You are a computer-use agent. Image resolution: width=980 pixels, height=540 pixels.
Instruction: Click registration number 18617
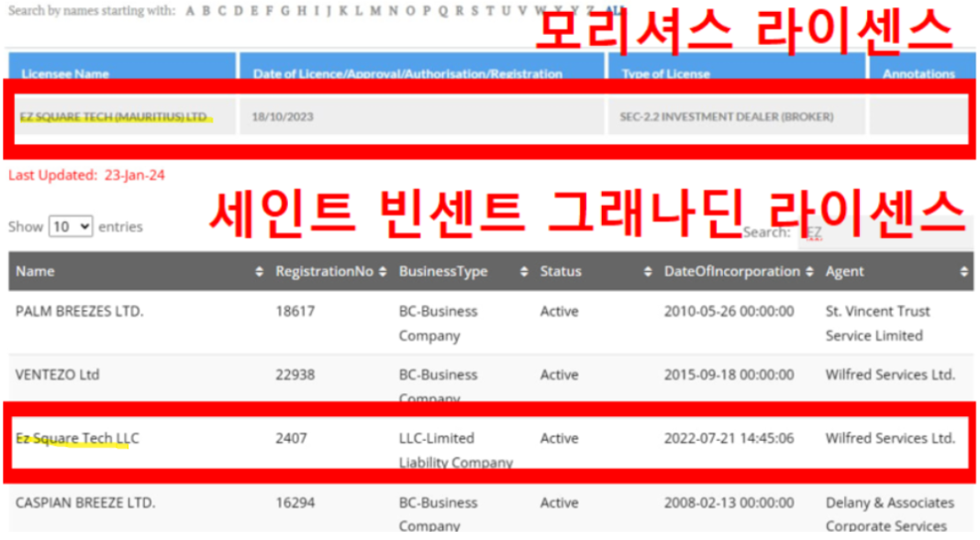[x=295, y=311]
